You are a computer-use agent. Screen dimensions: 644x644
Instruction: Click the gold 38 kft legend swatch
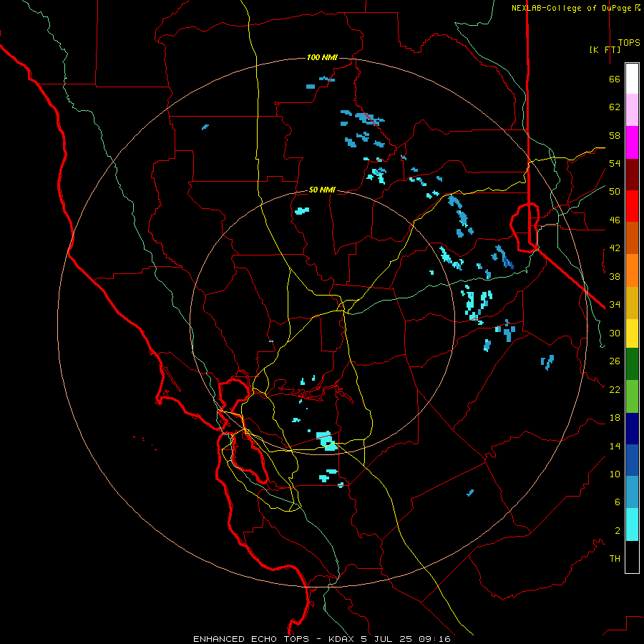tap(632, 303)
